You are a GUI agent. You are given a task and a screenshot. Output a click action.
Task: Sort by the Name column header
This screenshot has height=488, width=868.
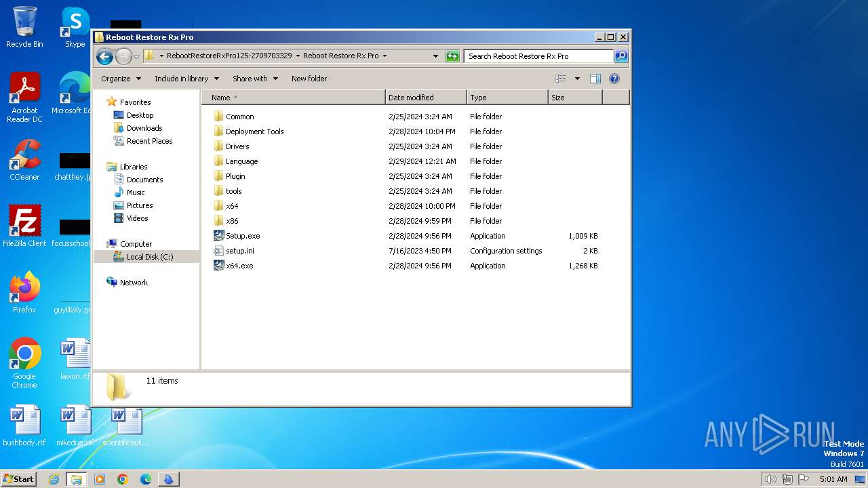(294, 98)
